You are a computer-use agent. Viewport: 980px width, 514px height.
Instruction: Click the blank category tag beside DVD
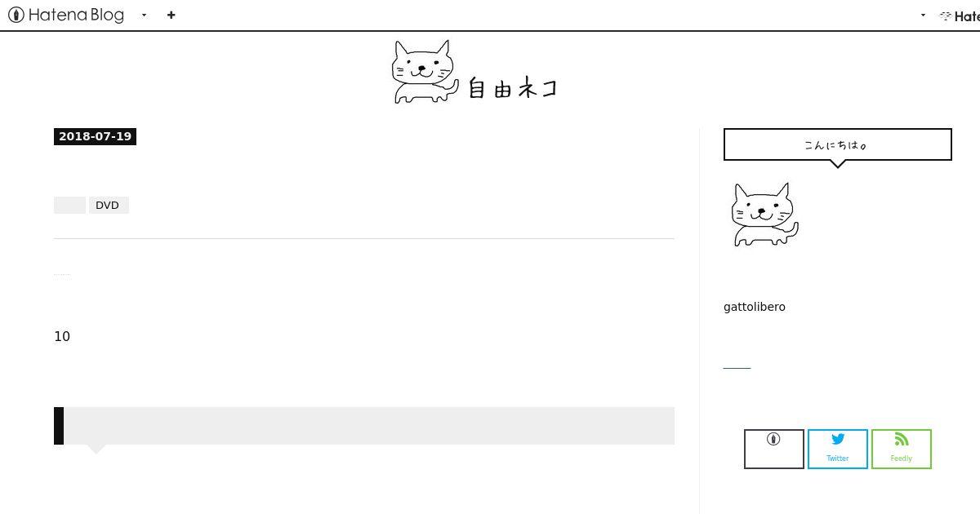[x=69, y=205]
